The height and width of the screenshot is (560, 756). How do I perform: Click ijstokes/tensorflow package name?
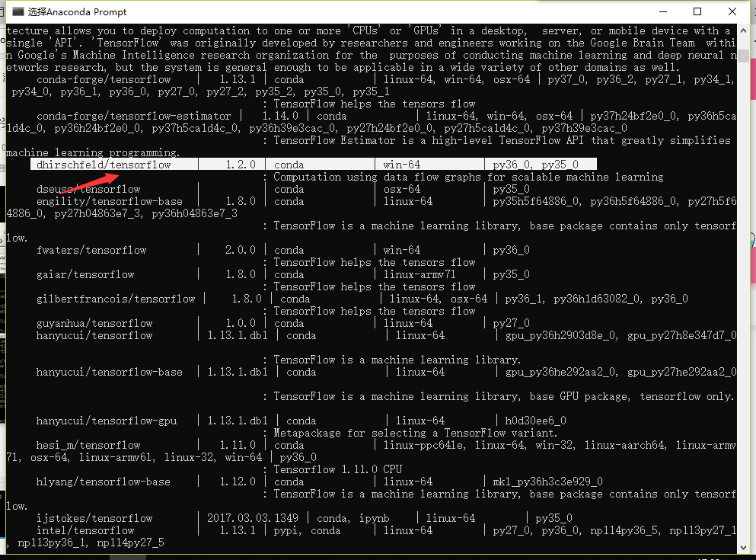pos(94,518)
